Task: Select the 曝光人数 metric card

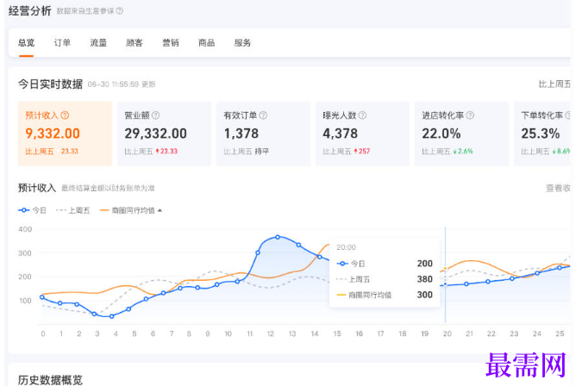Action: click(x=362, y=134)
